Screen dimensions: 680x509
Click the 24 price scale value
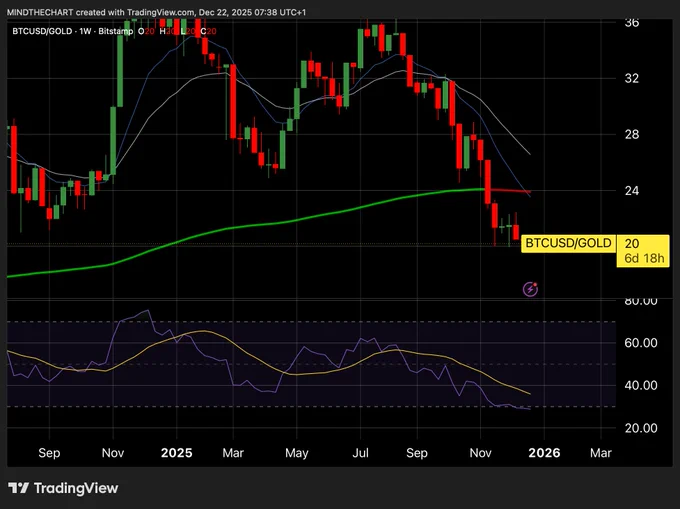tap(632, 190)
